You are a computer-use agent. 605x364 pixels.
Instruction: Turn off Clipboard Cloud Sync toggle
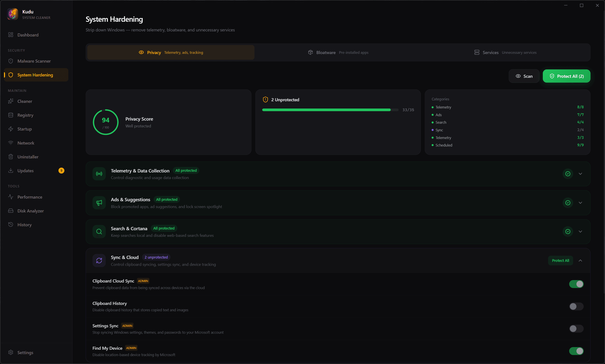(x=576, y=284)
